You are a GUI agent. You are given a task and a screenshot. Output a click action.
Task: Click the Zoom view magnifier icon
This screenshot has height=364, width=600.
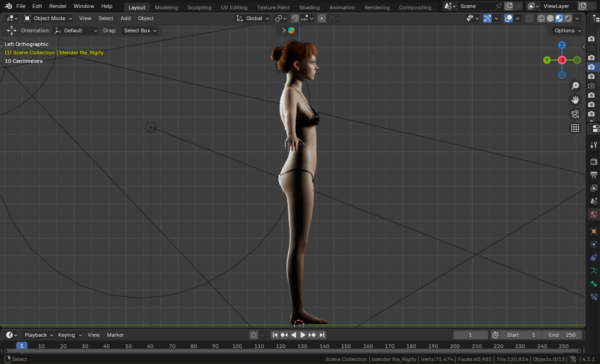(575, 86)
